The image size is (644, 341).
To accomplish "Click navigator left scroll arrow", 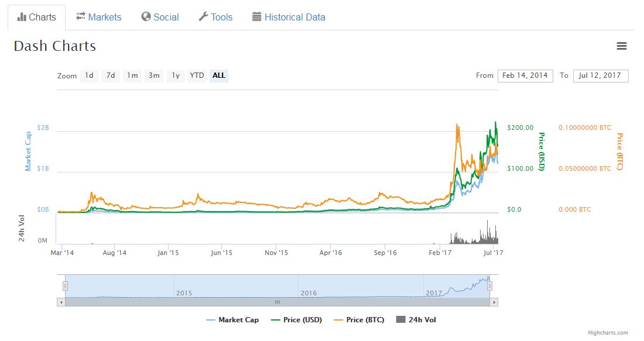I will [61, 302].
